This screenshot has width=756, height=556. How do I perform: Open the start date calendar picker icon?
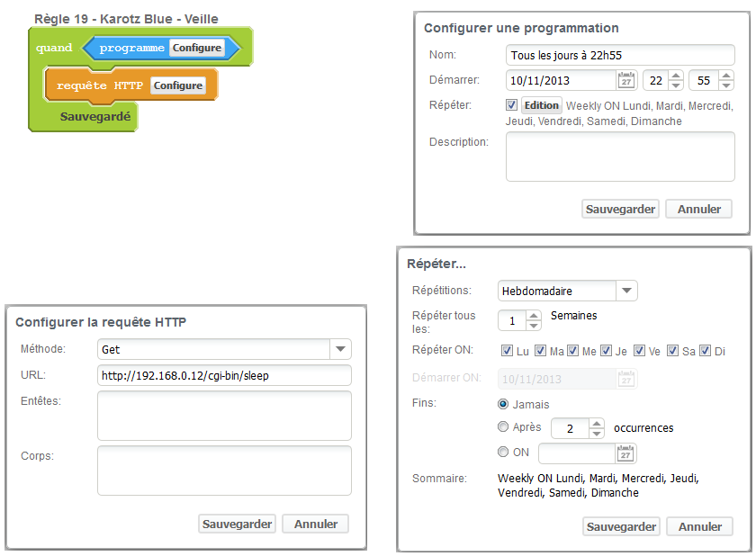tap(626, 80)
